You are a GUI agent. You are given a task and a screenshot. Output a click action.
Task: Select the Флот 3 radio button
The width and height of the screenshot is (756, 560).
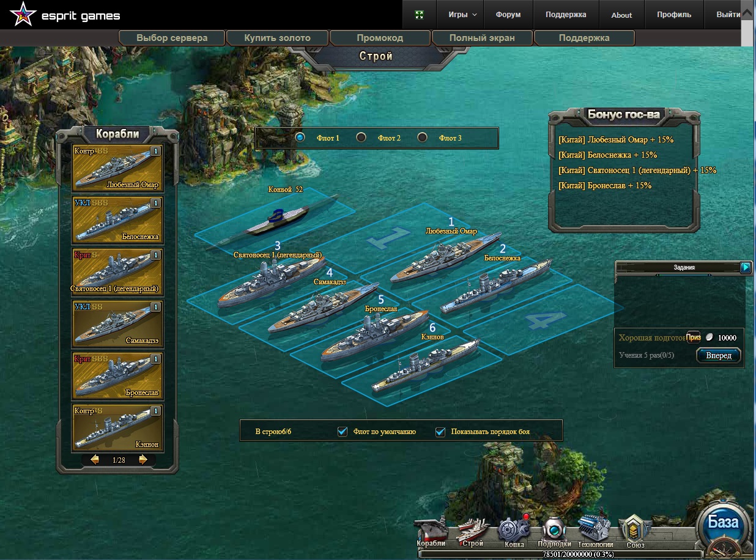click(422, 138)
